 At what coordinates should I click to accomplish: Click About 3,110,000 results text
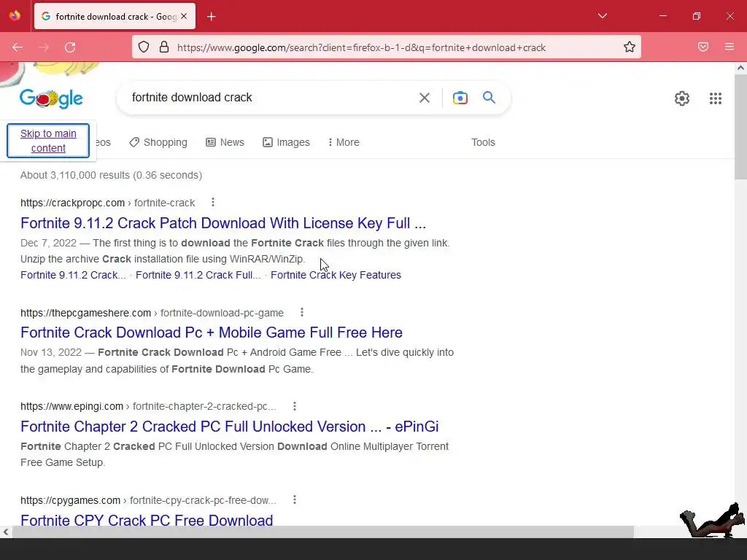[x=111, y=175]
